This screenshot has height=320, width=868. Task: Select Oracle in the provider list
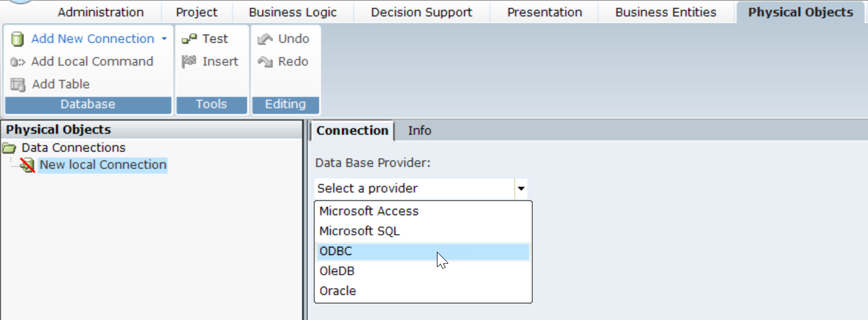click(338, 292)
